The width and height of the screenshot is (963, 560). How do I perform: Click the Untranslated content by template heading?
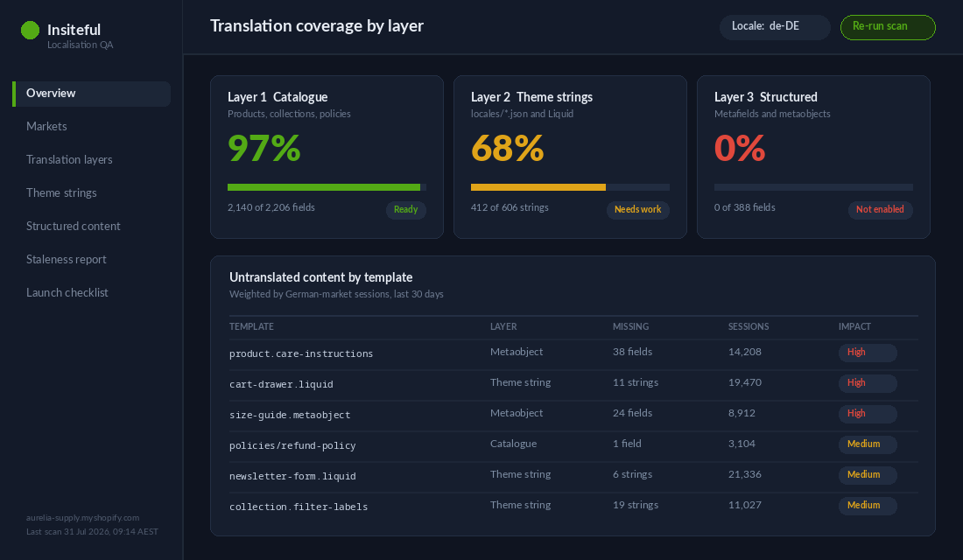(x=320, y=277)
